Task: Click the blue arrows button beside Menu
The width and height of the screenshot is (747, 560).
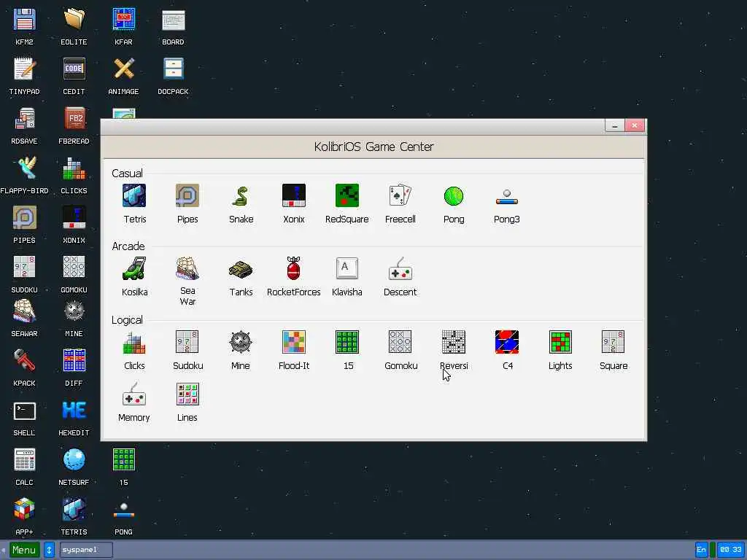Action: pyautogui.click(x=49, y=550)
